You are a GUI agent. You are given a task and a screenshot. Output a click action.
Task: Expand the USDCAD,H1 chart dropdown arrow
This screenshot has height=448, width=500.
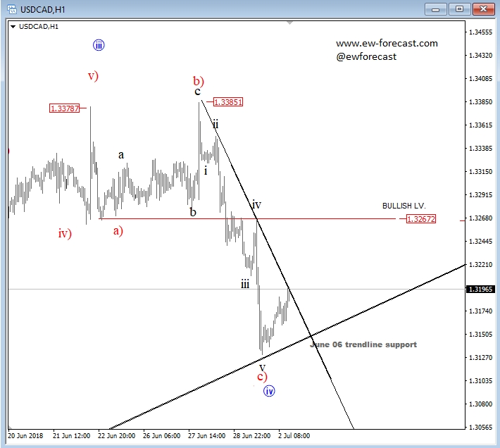tap(13, 27)
